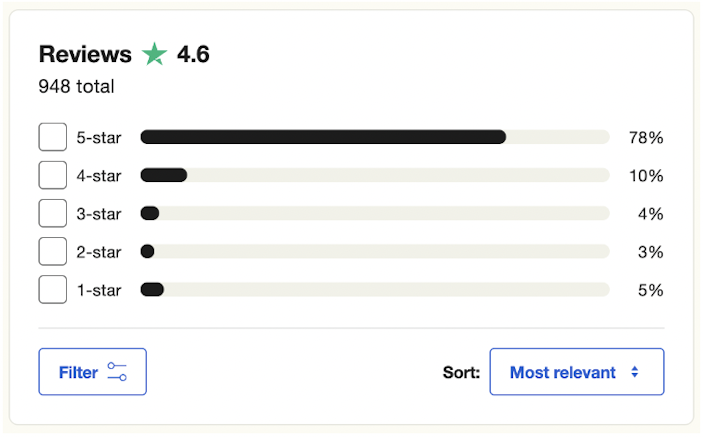Click the sort up-down arrows icon
The width and height of the screenshot is (703, 437).
[x=634, y=372]
